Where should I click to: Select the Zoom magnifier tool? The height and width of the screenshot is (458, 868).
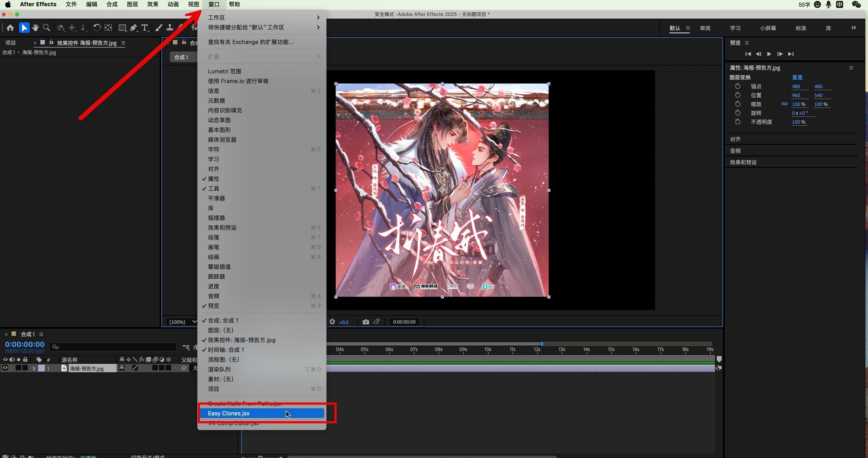click(x=47, y=28)
